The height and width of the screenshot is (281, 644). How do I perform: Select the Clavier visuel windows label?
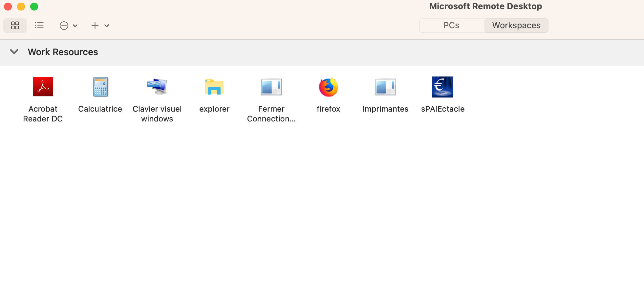(x=157, y=114)
